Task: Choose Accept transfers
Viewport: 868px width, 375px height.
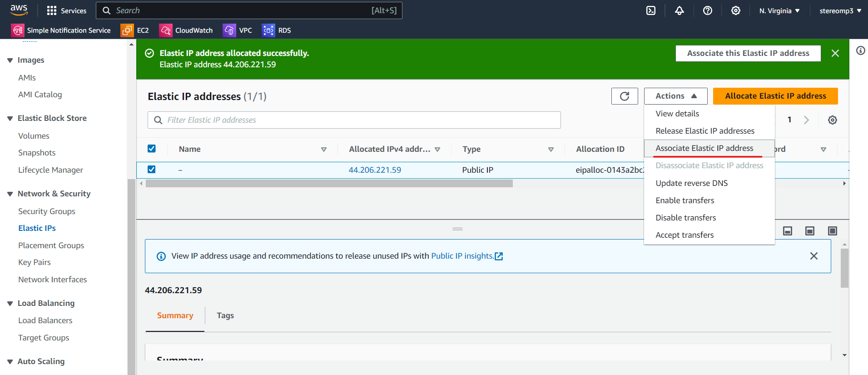Action: (709, 235)
